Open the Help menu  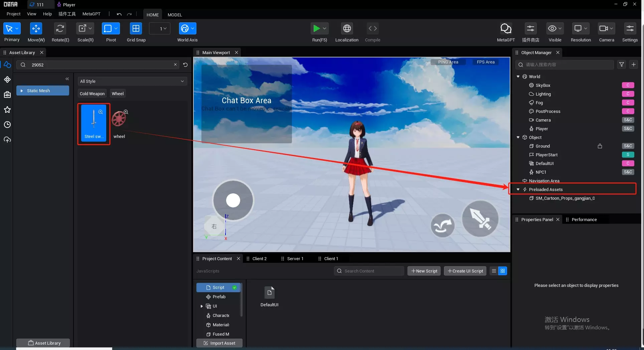click(47, 14)
